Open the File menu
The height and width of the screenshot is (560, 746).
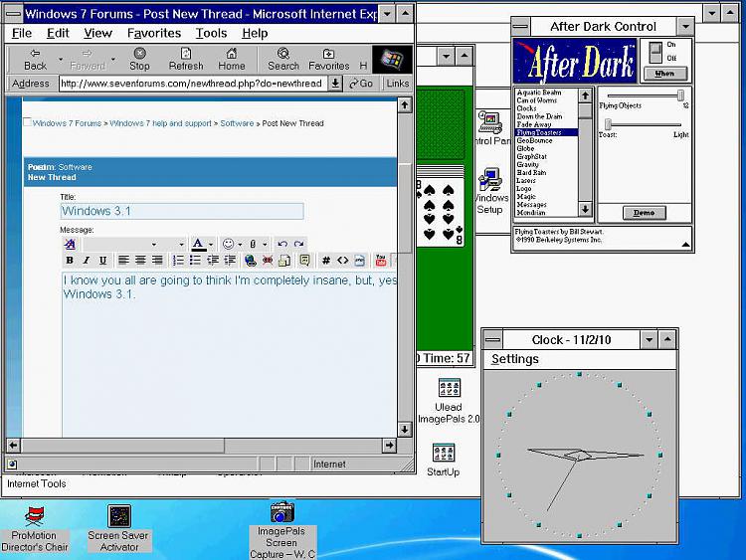22,33
